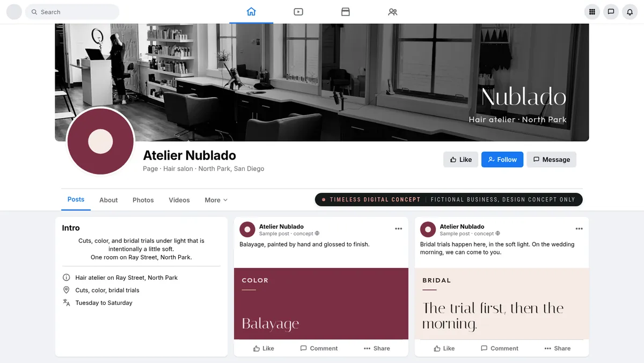Open the Home feed icon
The height and width of the screenshot is (363, 644).
(x=251, y=12)
